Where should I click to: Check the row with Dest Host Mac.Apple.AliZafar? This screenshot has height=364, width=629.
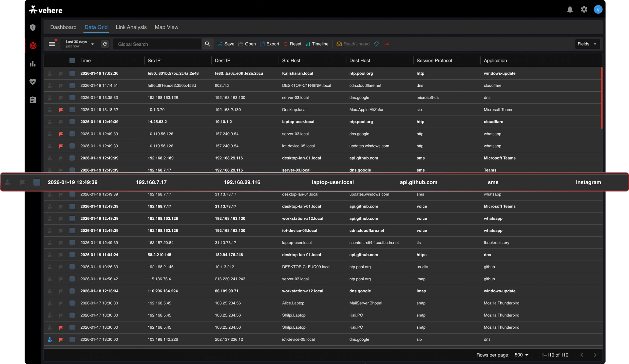[x=72, y=110]
